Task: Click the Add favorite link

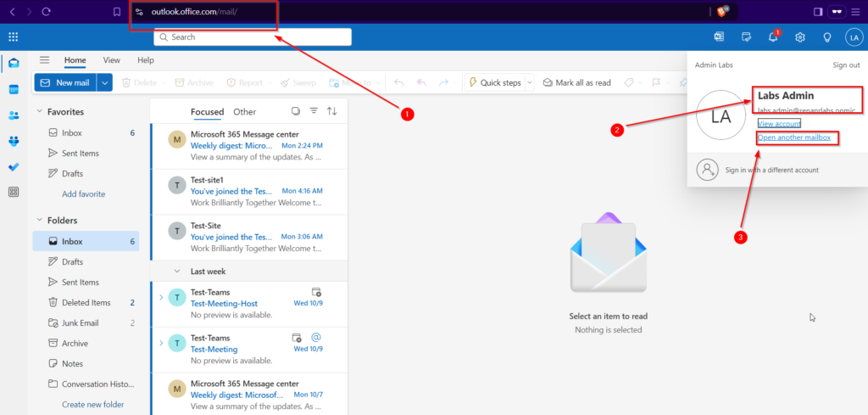Action: pyautogui.click(x=84, y=194)
